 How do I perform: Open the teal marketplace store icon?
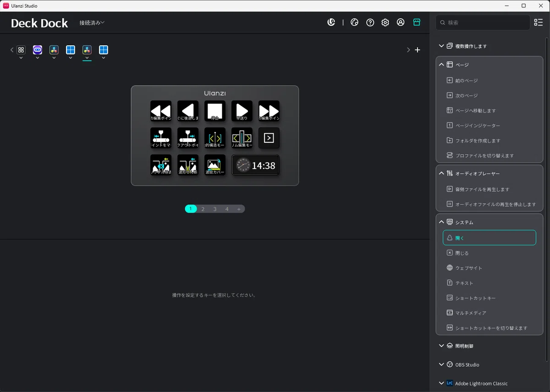click(x=417, y=22)
